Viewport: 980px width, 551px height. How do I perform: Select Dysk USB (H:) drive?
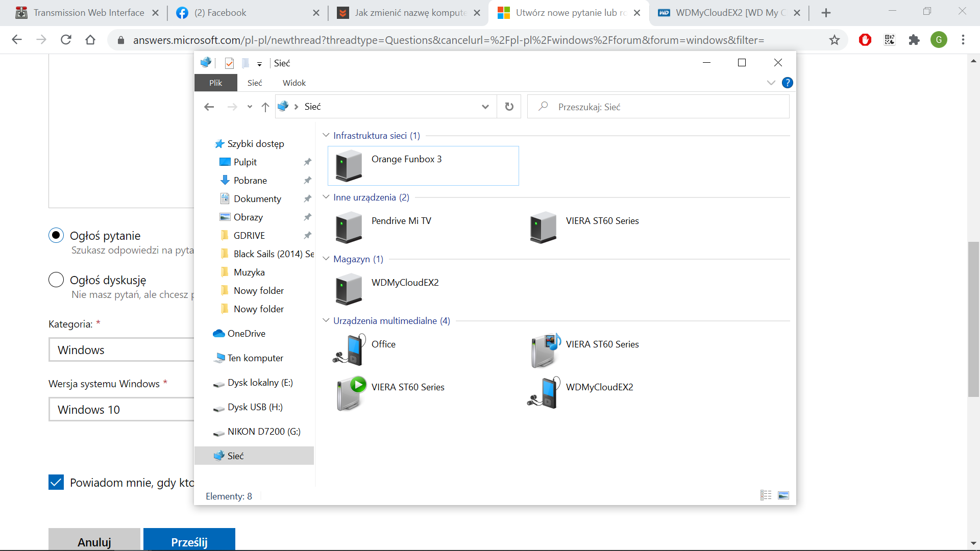pos(254,407)
